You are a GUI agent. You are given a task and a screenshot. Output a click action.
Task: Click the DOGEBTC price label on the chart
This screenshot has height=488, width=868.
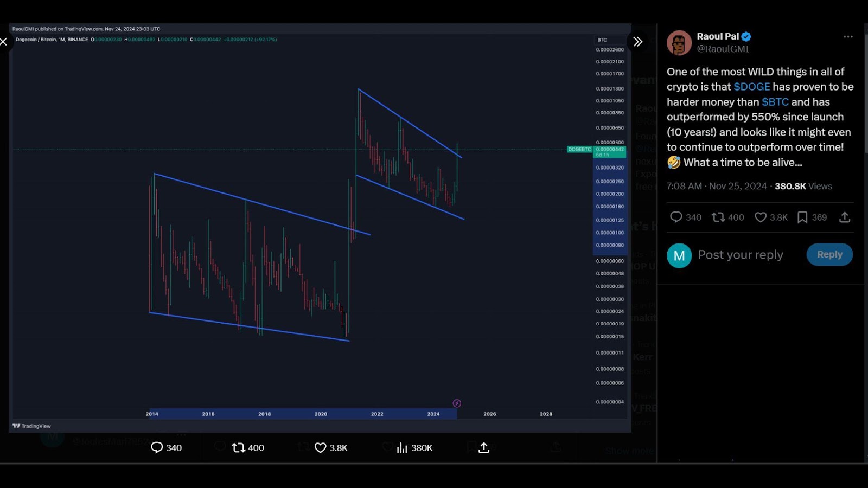pos(579,149)
